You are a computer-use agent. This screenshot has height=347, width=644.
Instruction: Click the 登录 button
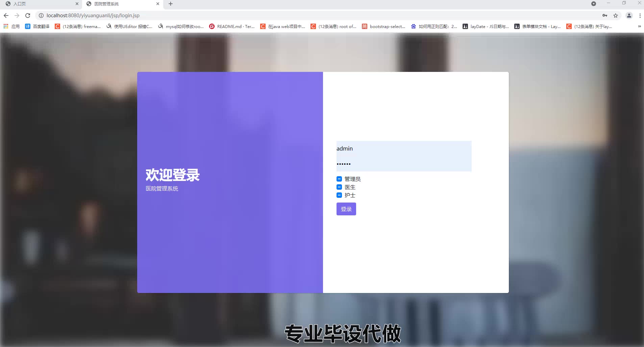[346, 209]
